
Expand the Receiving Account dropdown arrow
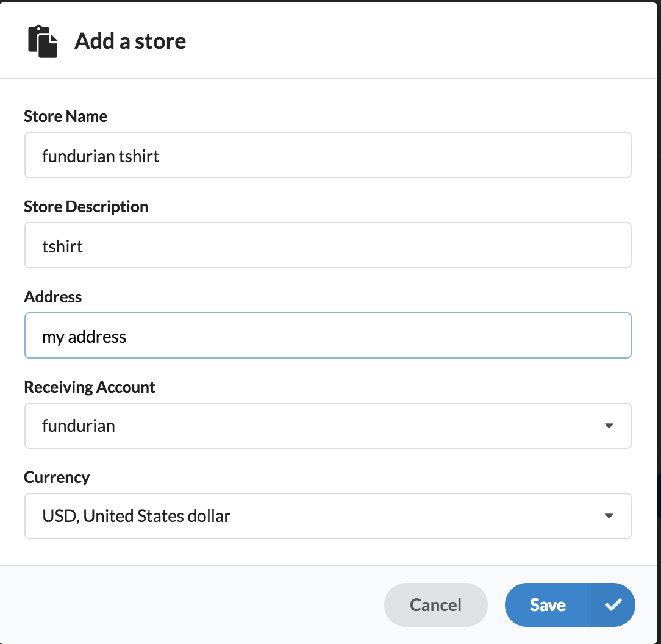(x=608, y=426)
